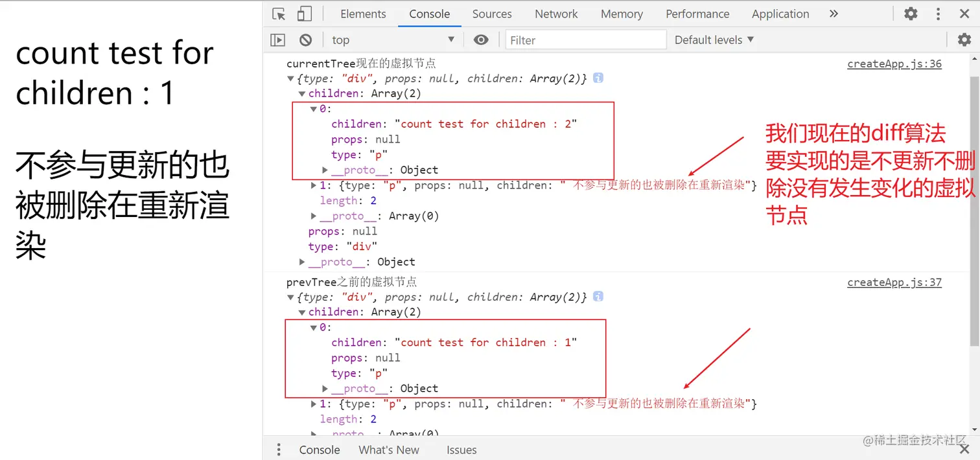
Task: Collapse the currentTree root object
Action: pos(290,78)
